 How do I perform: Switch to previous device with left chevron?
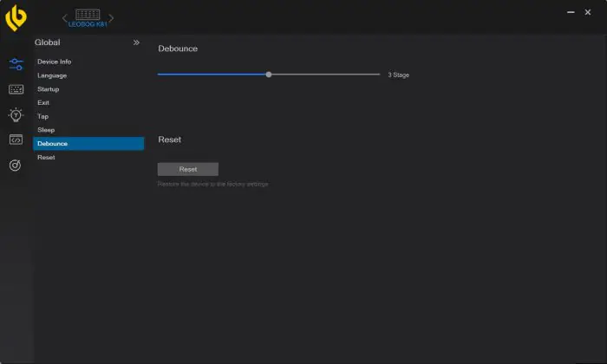[x=65, y=18]
